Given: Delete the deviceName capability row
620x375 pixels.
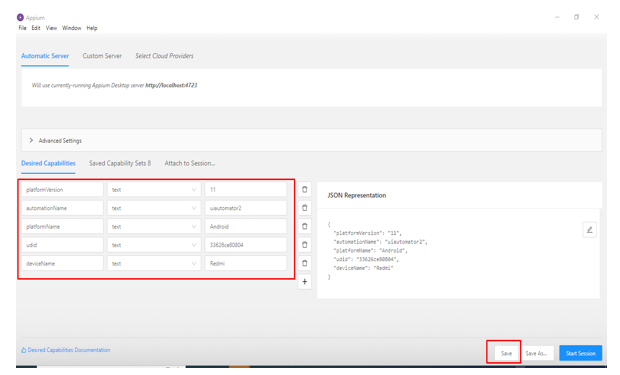Looking at the screenshot, I should coord(304,263).
